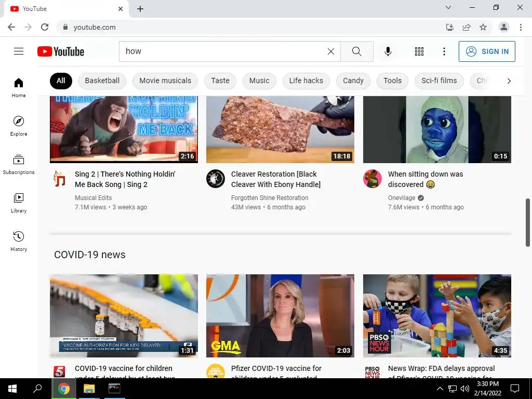Click the channel 5 news avatar
The image size is (532, 399).
coord(59,371)
